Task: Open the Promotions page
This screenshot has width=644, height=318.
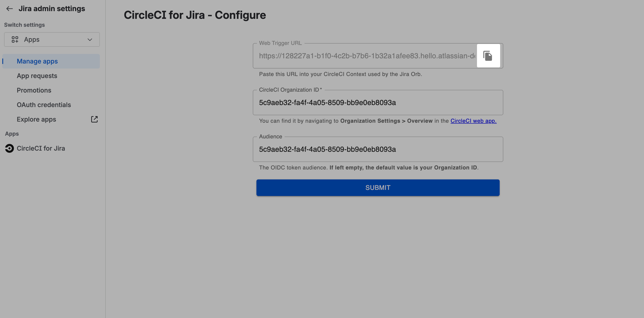Action: [x=34, y=90]
